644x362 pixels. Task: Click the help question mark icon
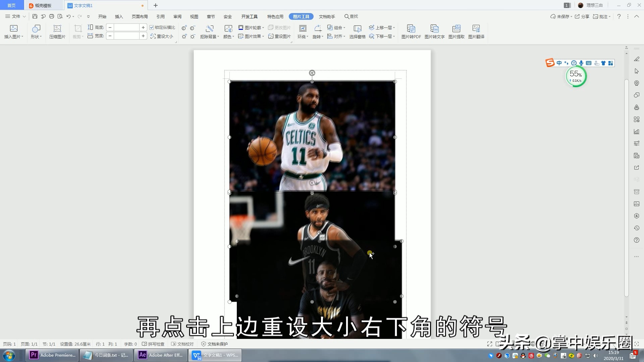pyautogui.click(x=619, y=16)
